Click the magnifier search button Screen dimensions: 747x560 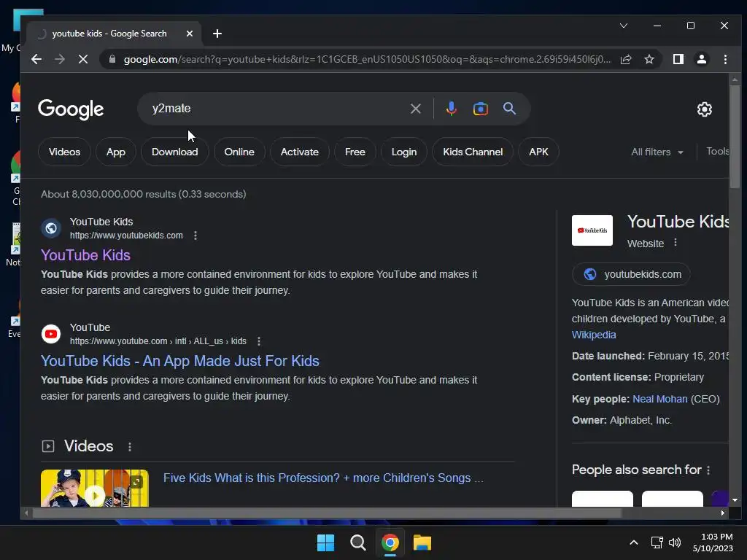coord(510,109)
